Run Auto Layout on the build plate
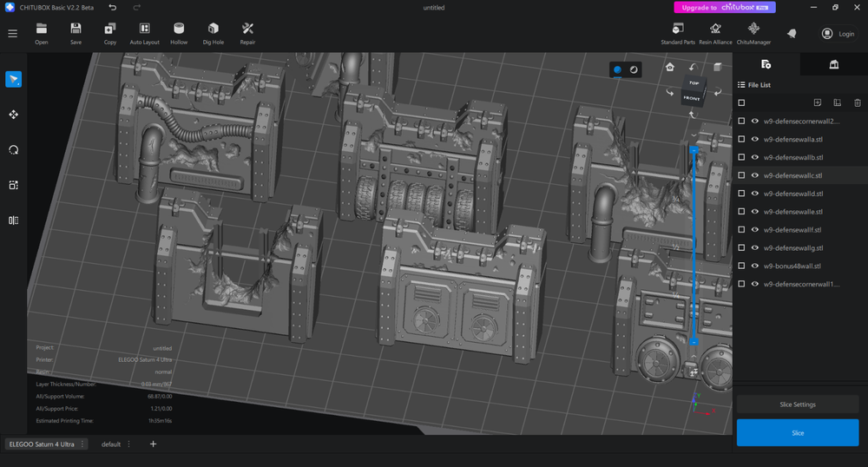The width and height of the screenshot is (868, 467). pos(144,33)
